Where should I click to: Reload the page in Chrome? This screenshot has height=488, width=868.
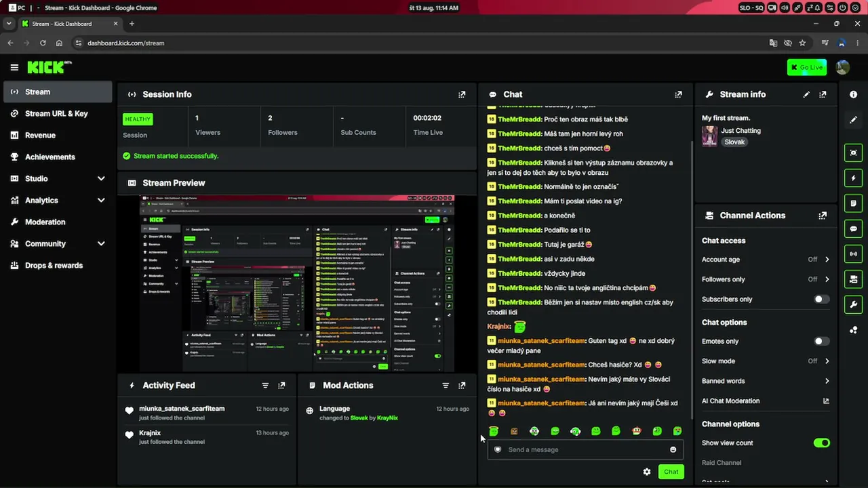click(x=43, y=43)
